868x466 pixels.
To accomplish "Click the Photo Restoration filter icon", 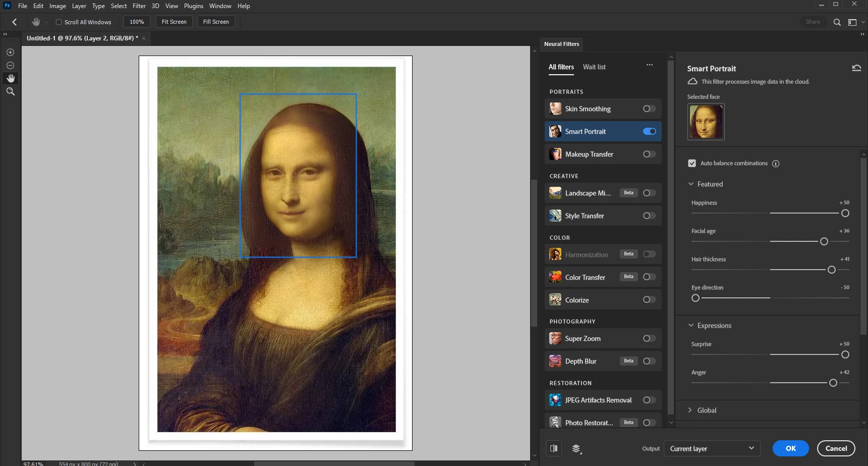I will [x=555, y=423].
